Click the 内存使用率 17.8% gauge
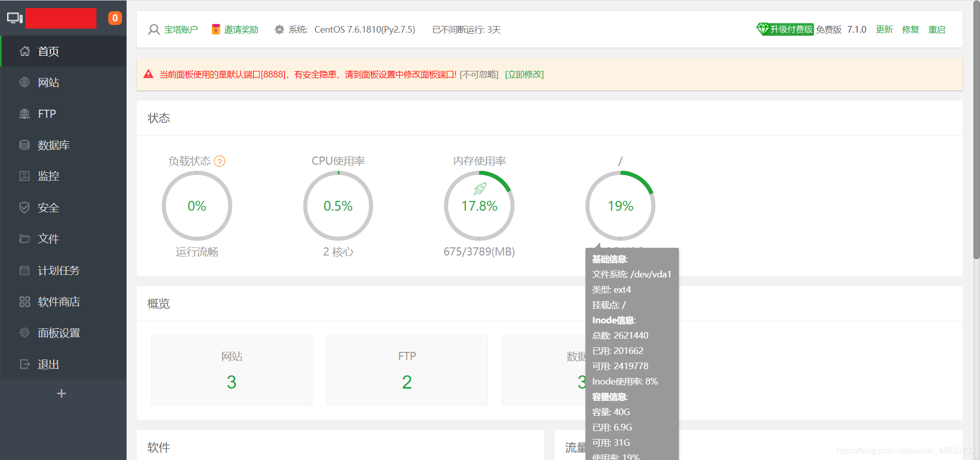This screenshot has height=460, width=980. tap(479, 206)
